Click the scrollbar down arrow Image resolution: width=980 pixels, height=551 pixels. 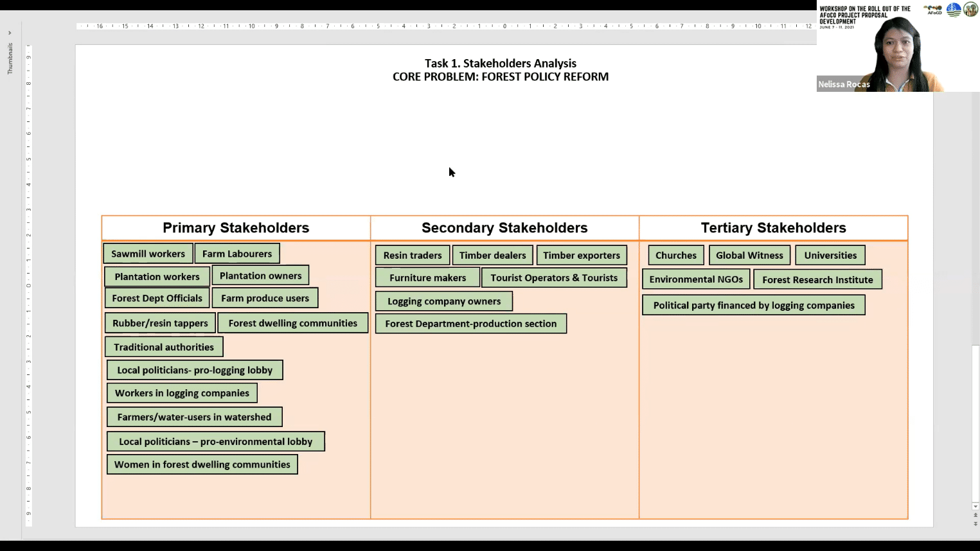coord(976,507)
